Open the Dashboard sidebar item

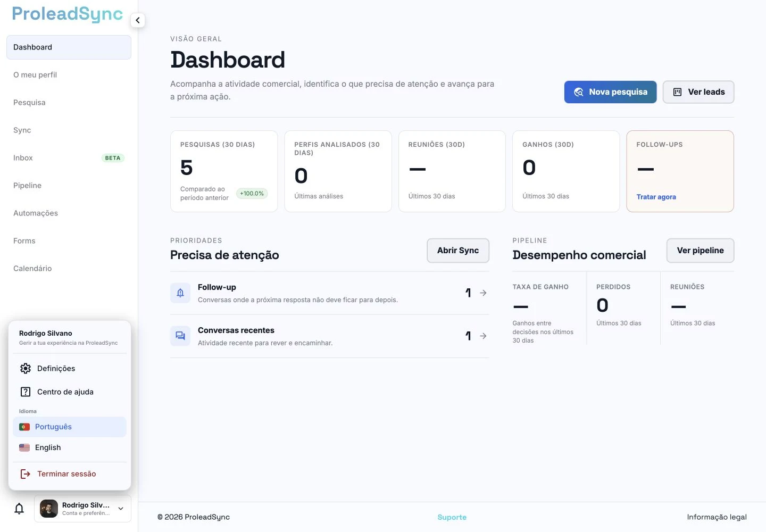[x=69, y=47]
